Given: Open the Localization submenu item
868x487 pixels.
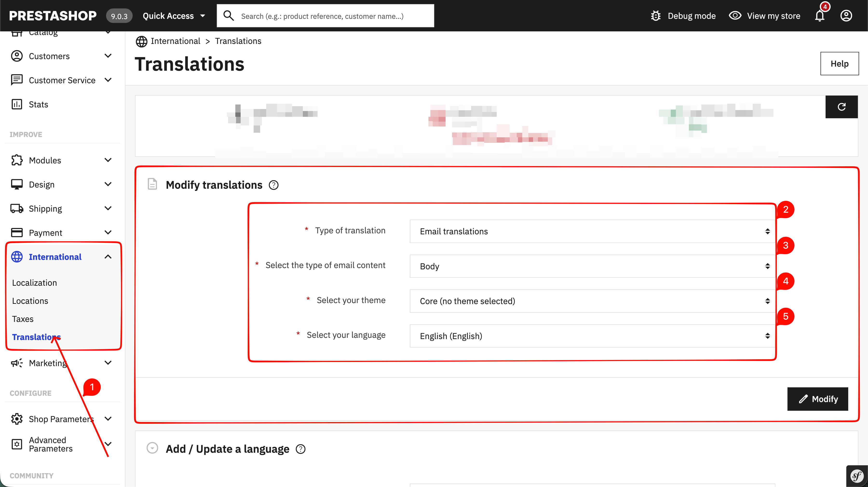Looking at the screenshot, I should 34,283.
